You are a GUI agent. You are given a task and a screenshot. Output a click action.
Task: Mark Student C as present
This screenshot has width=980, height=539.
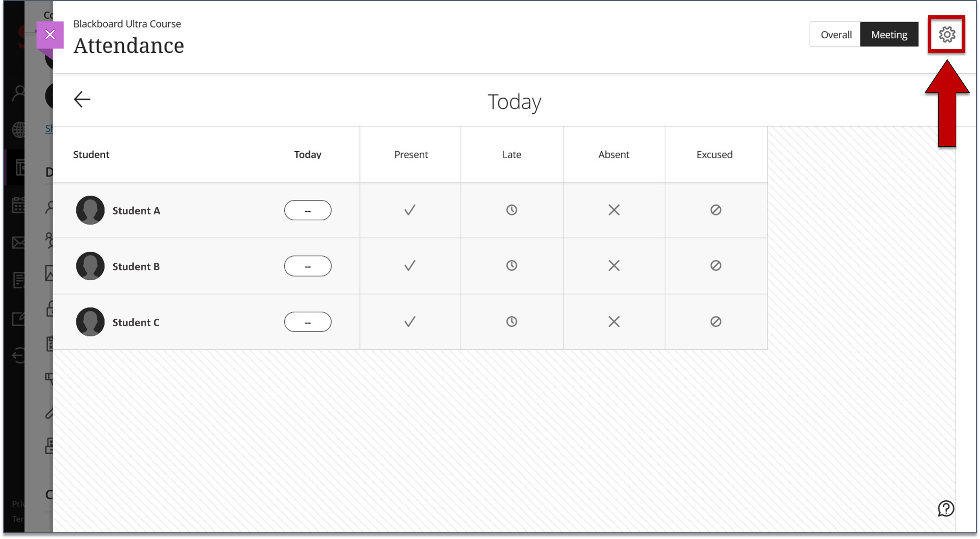coord(410,322)
